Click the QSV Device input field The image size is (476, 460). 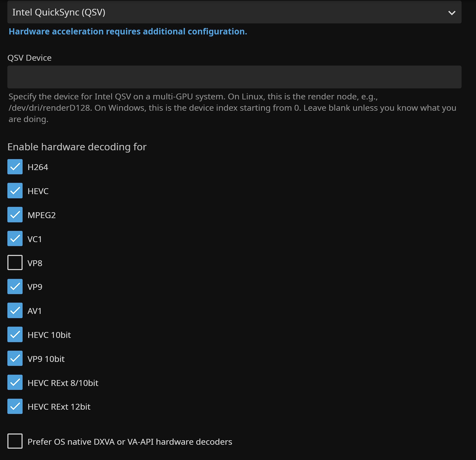pos(234,77)
